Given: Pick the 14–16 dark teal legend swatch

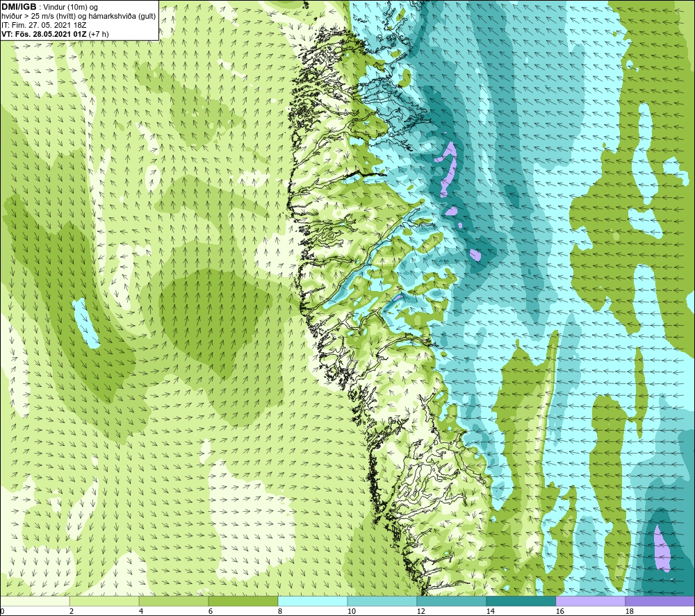Looking at the screenshot, I should click(x=521, y=601).
